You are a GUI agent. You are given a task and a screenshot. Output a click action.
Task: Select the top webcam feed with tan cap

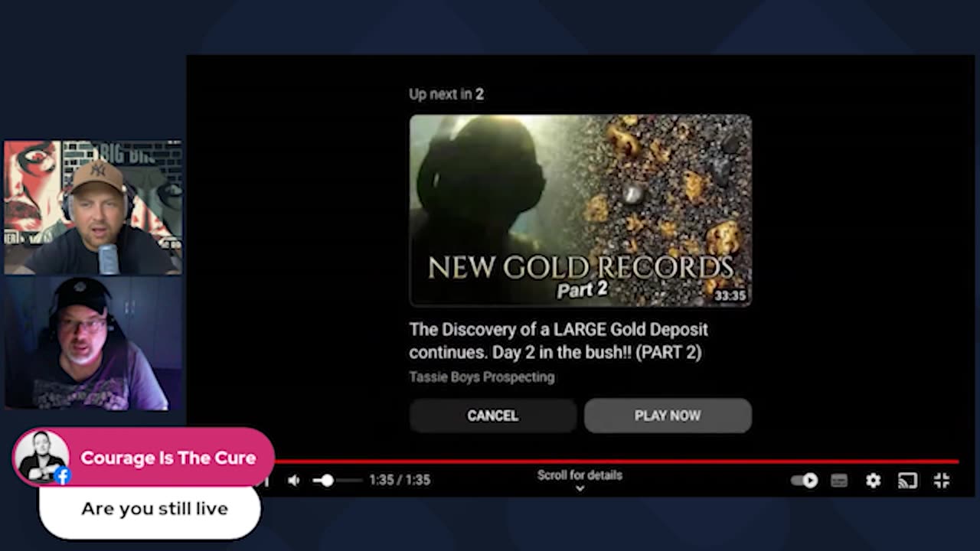click(x=93, y=207)
